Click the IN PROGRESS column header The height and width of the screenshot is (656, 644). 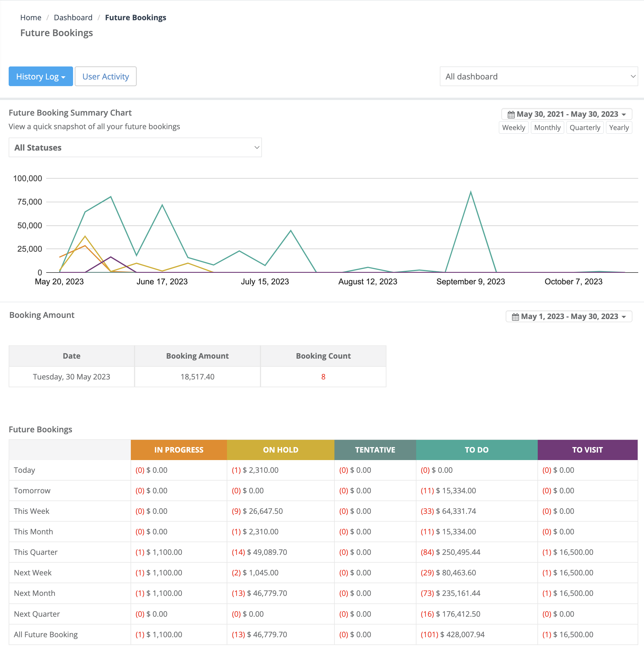tap(179, 450)
